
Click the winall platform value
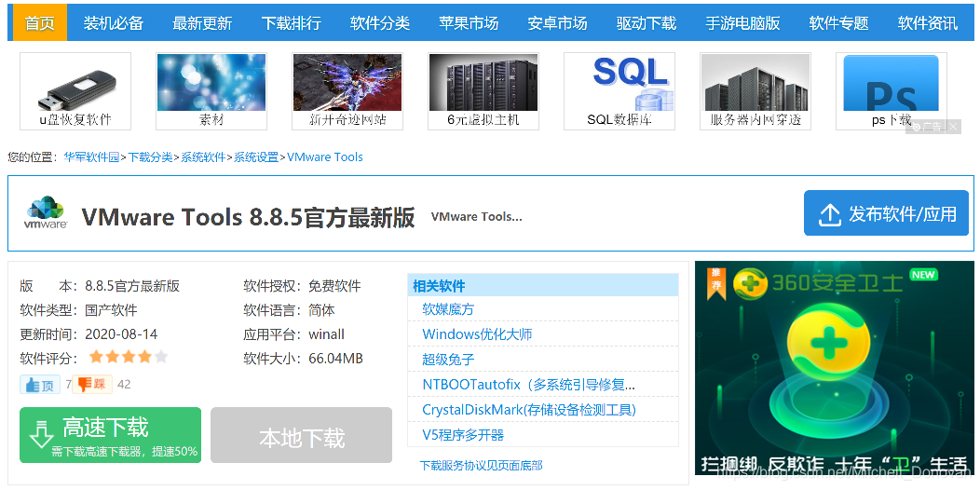326,334
